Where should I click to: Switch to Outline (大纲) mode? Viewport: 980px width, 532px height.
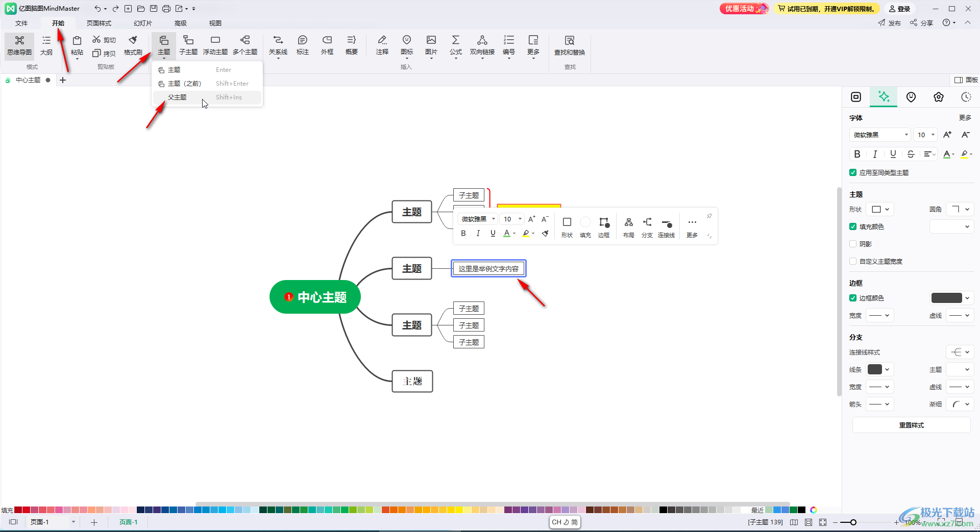click(46, 45)
